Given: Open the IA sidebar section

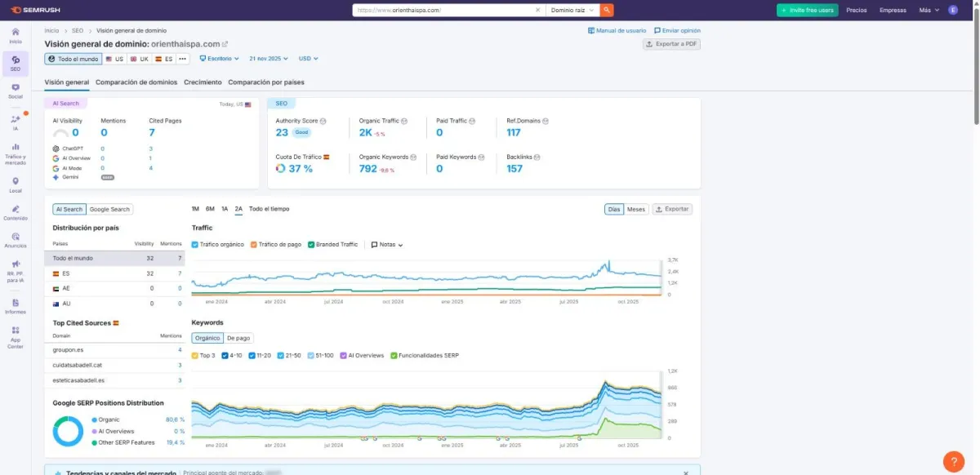Looking at the screenshot, I should tap(16, 123).
